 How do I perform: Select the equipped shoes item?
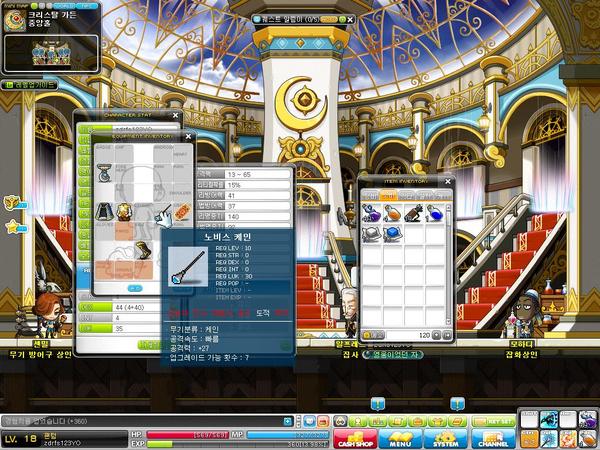tap(143, 251)
